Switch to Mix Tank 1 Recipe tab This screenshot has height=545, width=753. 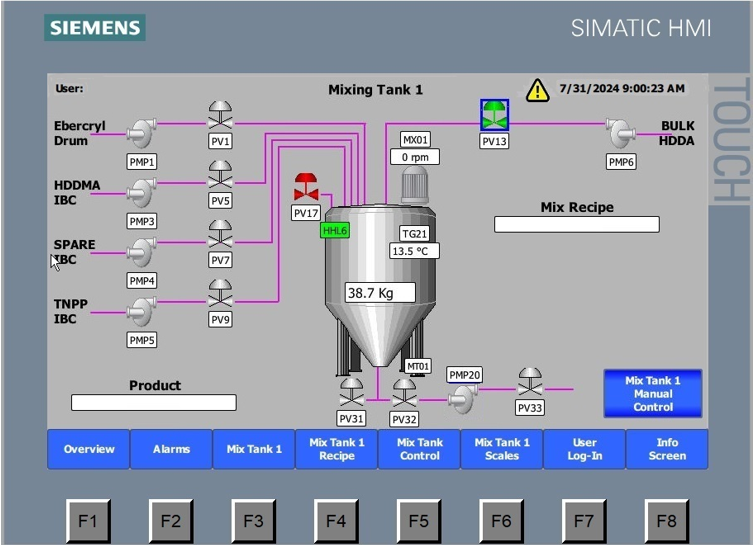point(336,449)
